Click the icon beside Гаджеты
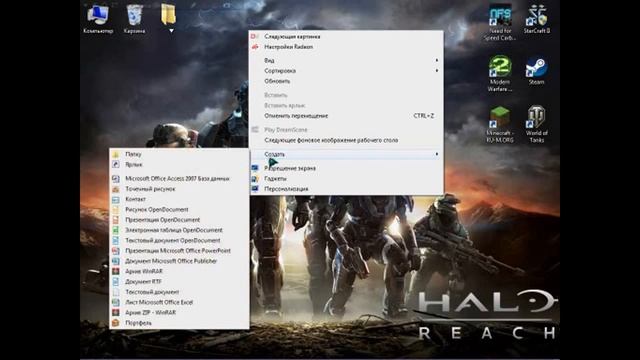Viewport: 640px width, 360px height. (255, 178)
